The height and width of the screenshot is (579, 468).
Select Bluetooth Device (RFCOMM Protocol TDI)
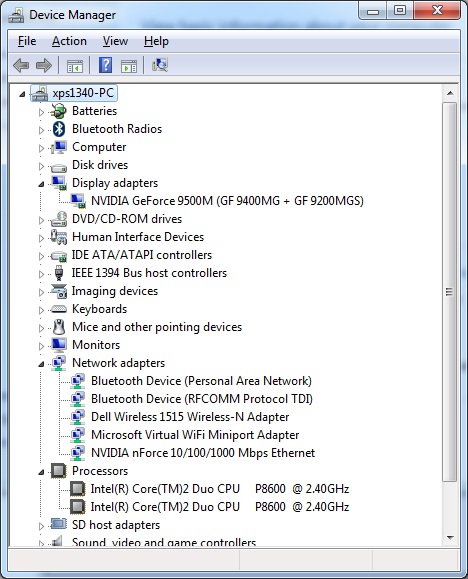[x=202, y=399]
